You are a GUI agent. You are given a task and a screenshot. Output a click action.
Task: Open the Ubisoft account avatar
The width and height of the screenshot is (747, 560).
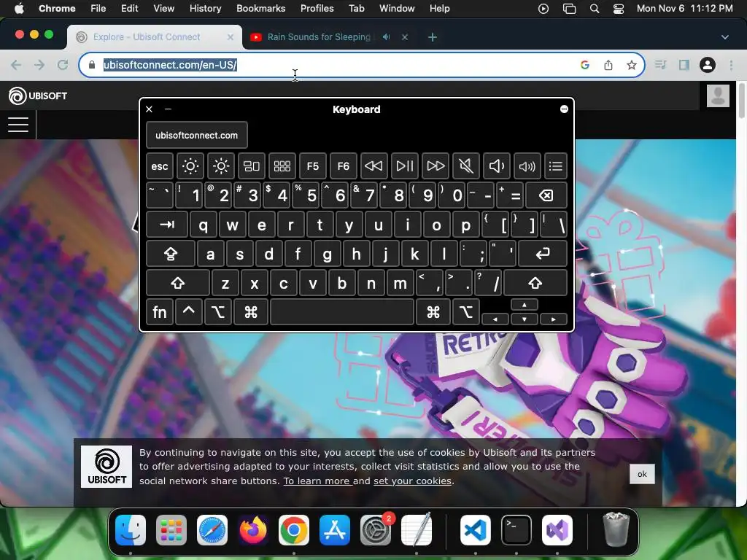(x=718, y=96)
